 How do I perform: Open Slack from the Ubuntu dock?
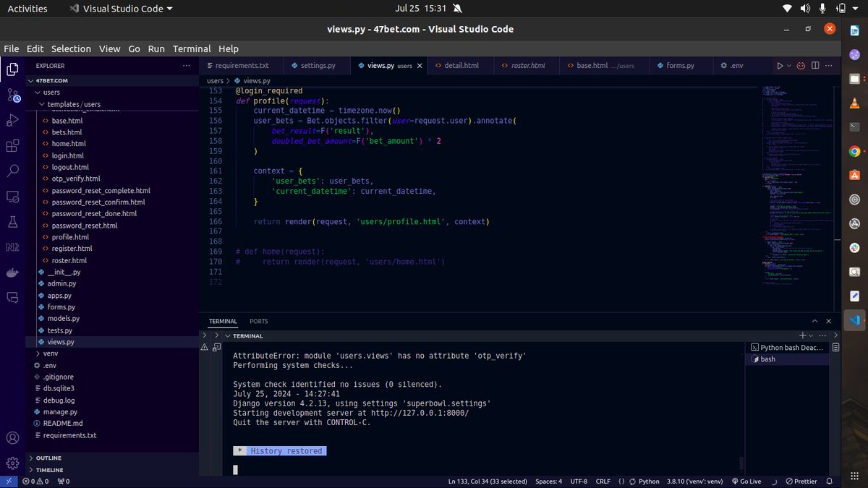click(854, 248)
